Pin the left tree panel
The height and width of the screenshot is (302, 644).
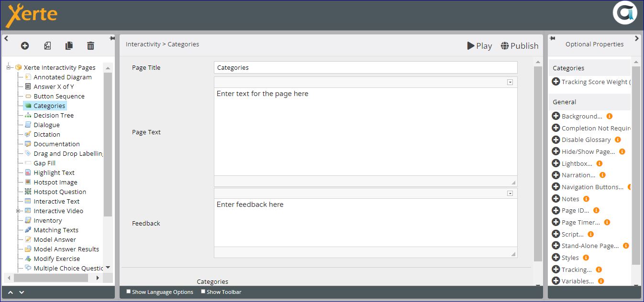tap(112, 38)
